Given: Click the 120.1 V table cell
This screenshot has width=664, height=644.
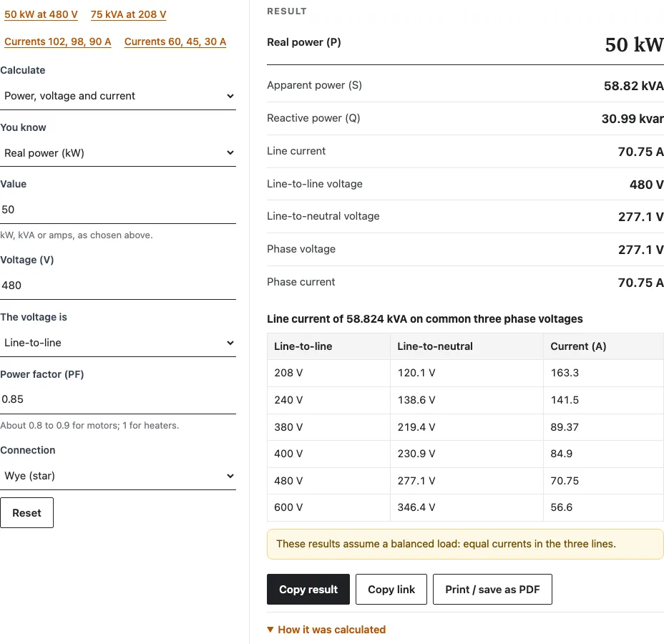Looking at the screenshot, I should click(467, 373).
